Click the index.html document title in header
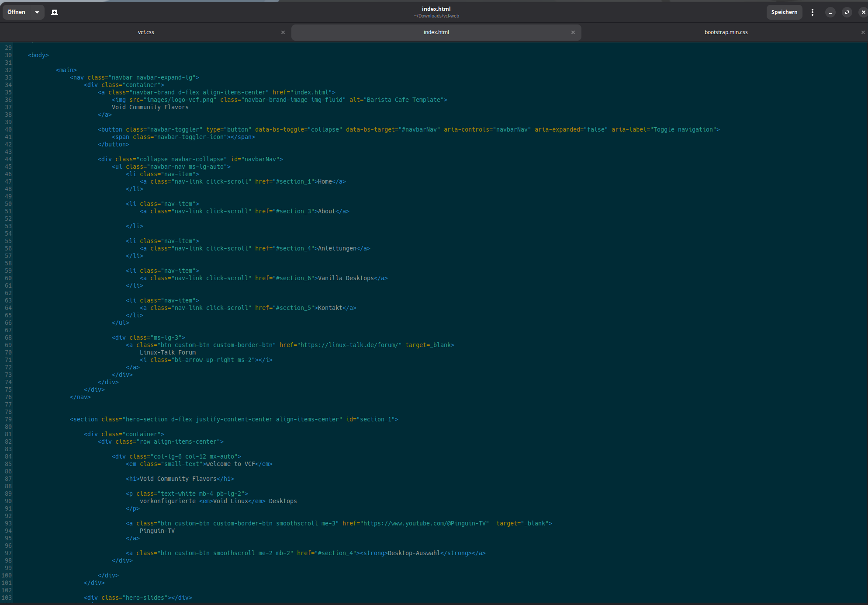 (x=436, y=9)
